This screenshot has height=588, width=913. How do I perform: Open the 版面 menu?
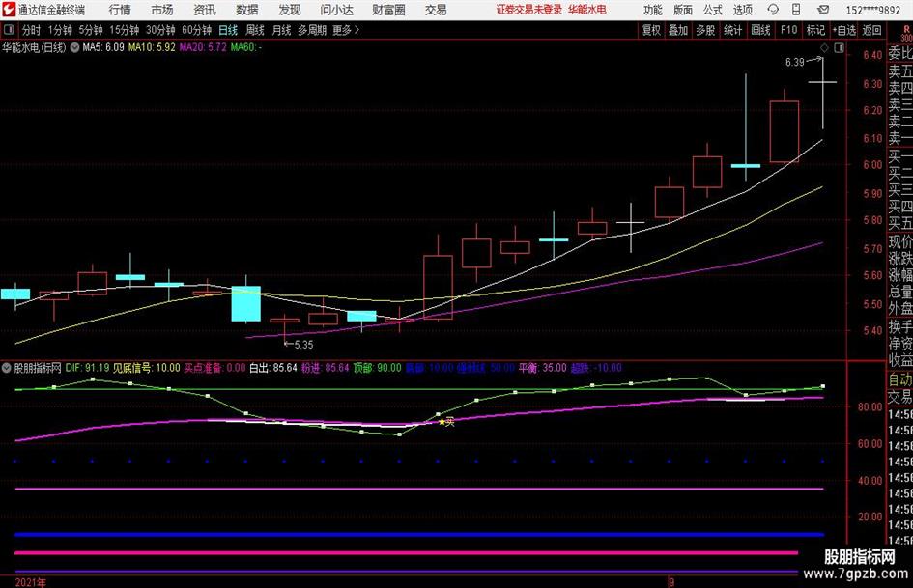click(683, 10)
